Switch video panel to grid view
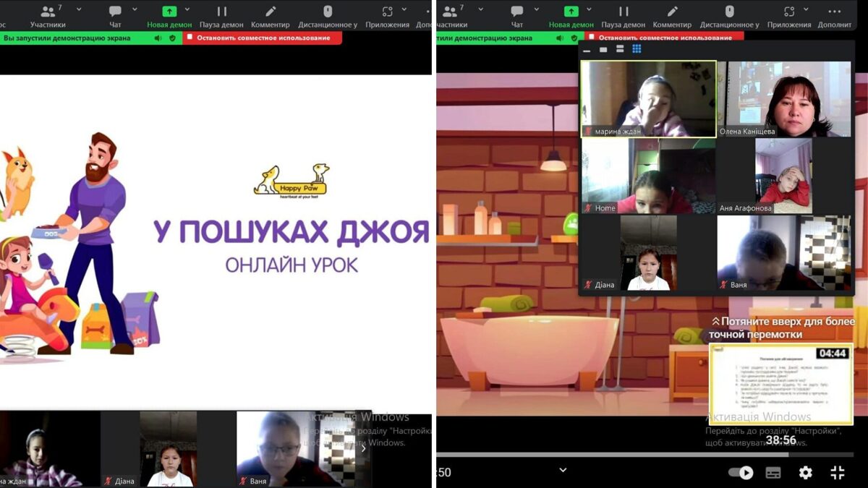 point(637,49)
